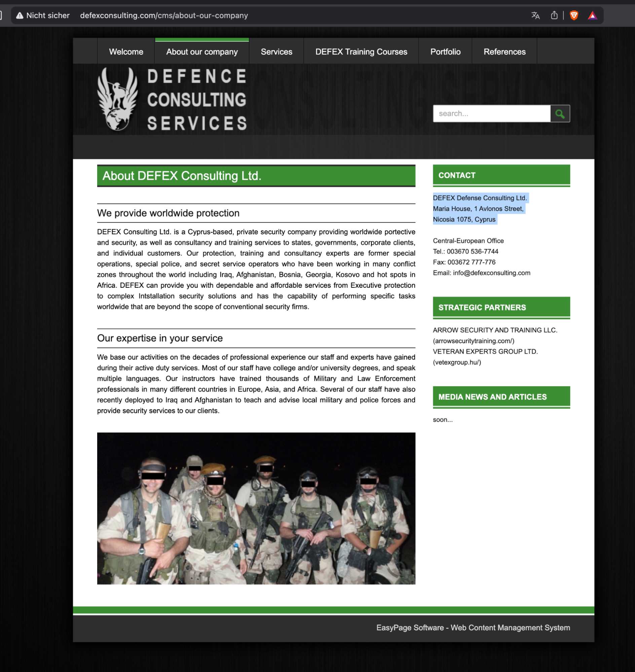Click arrowsecuritytraining.com partner link
635x672 pixels.
(x=474, y=341)
